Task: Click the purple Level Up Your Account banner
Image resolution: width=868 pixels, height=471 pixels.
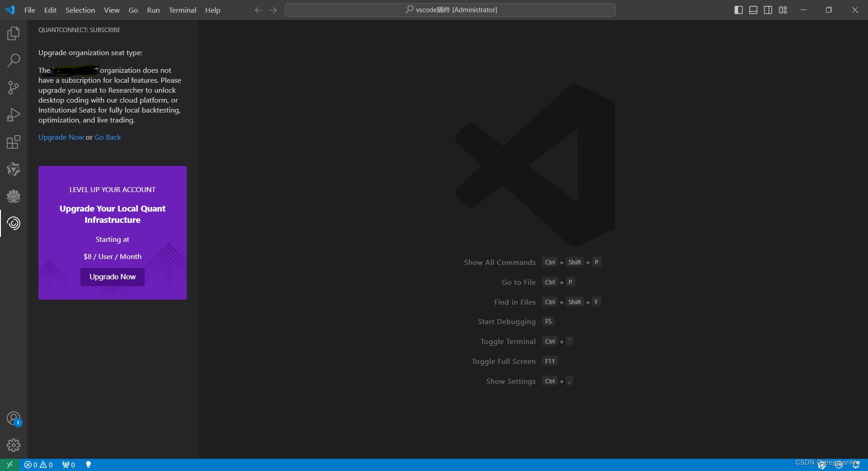Action: pyautogui.click(x=113, y=233)
